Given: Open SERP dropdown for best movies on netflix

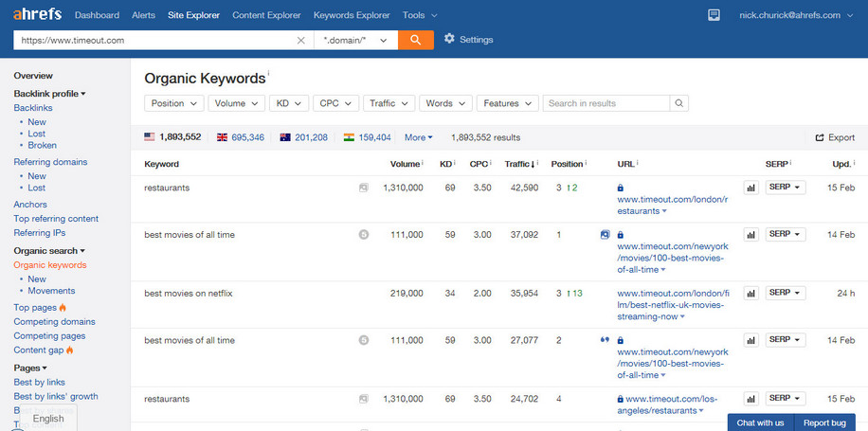Looking at the screenshot, I should click(x=786, y=293).
